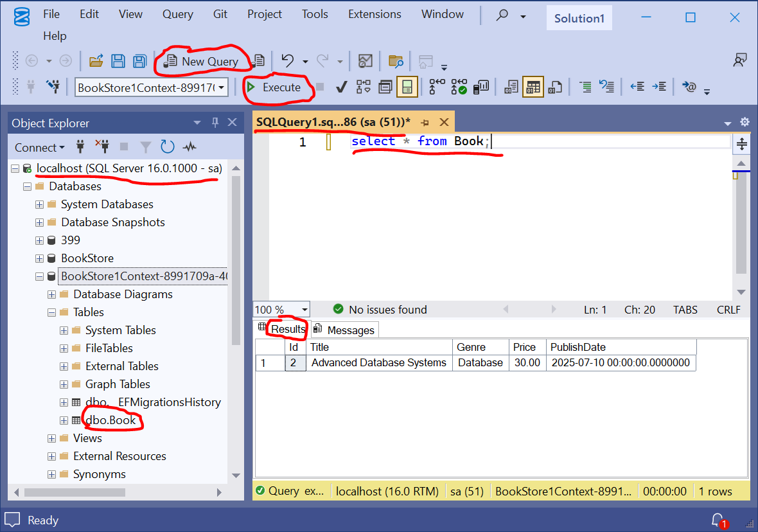Image resolution: width=758 pixels, height=532 pixels.
Task: Comment out the selected lines
Action: pyautogui.click(x=585, y=87)
